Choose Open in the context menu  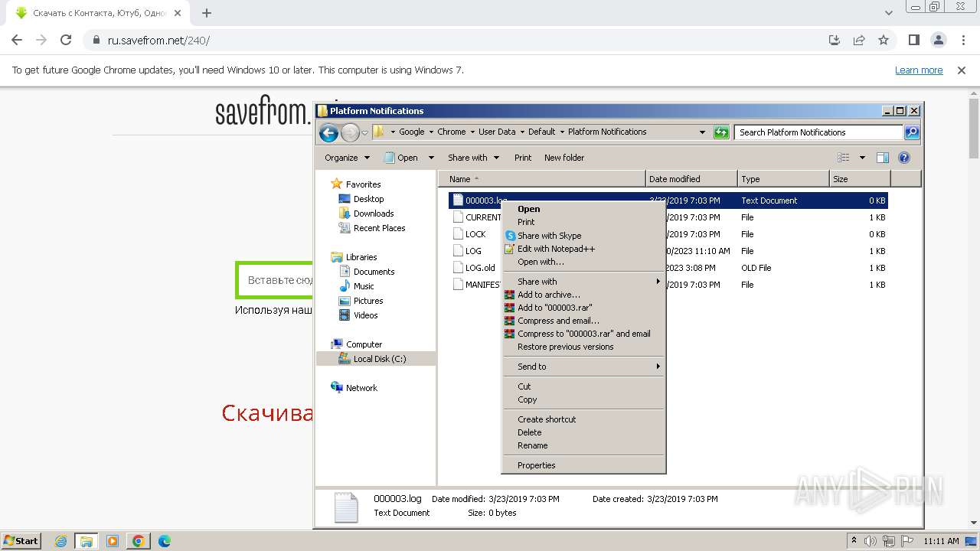click(583, 209)
